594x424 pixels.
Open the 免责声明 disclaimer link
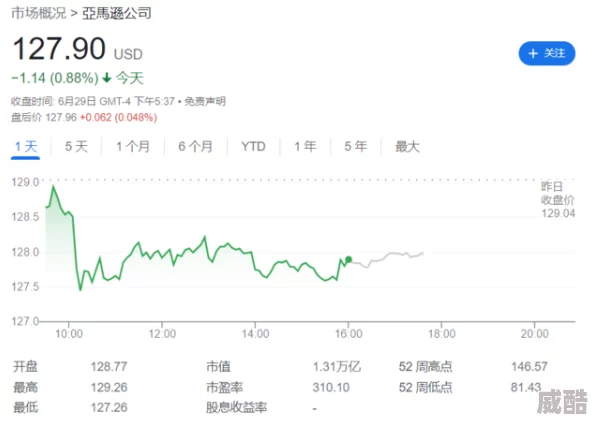(205, 101)
